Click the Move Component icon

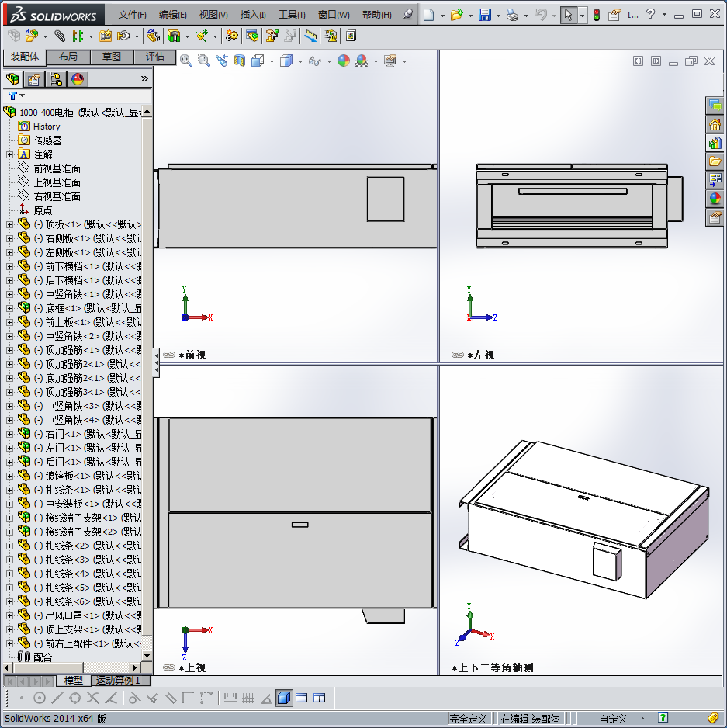click(123, 36)
